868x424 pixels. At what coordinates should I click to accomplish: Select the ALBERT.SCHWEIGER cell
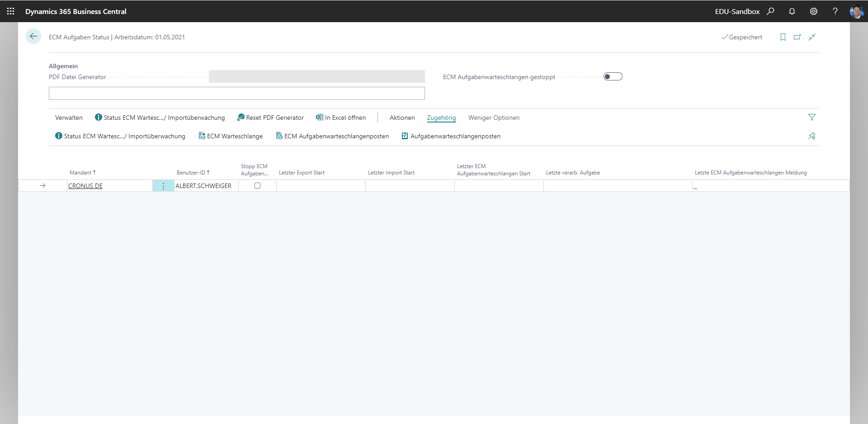[206, 186]
